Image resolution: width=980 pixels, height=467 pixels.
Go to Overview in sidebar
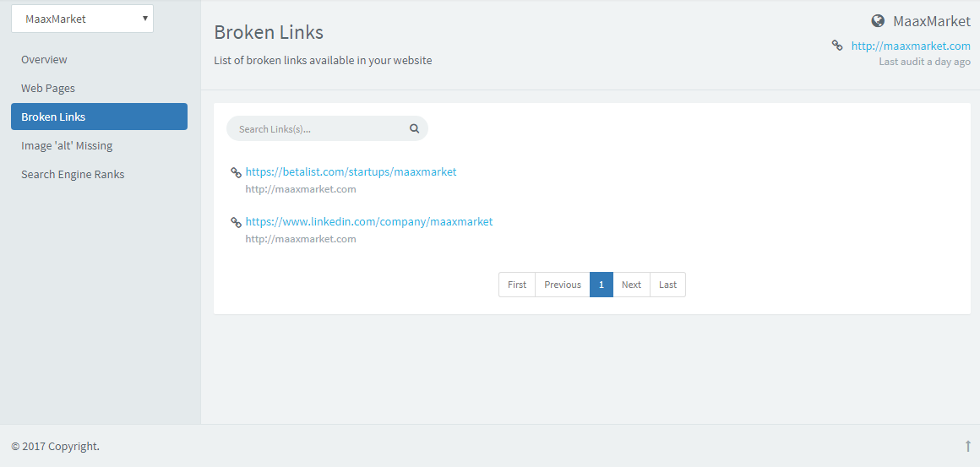[44, 59]
